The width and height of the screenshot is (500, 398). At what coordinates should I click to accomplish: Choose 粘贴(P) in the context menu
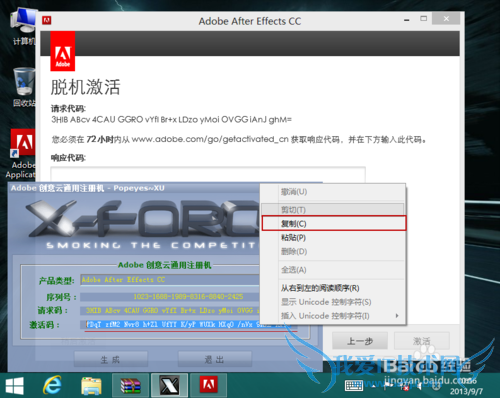[333, 237]
